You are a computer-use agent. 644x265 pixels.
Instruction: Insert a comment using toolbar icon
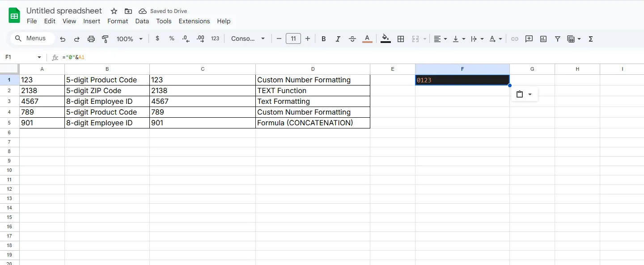click(x=529, y=39)
